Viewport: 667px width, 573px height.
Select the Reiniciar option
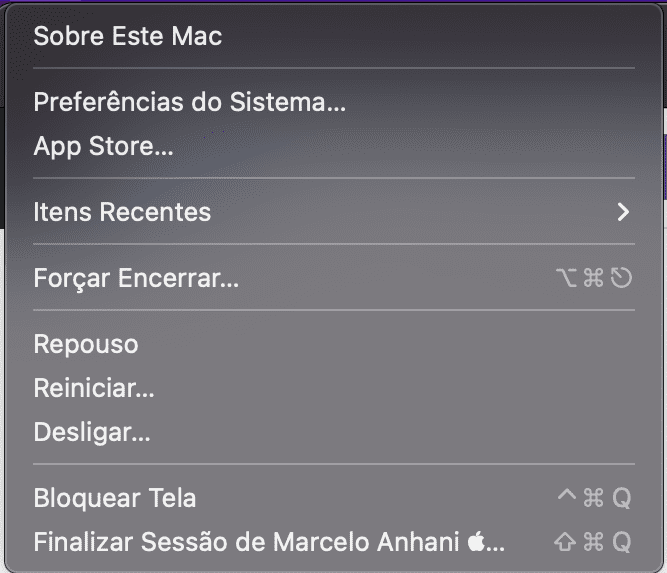(94, 388)
